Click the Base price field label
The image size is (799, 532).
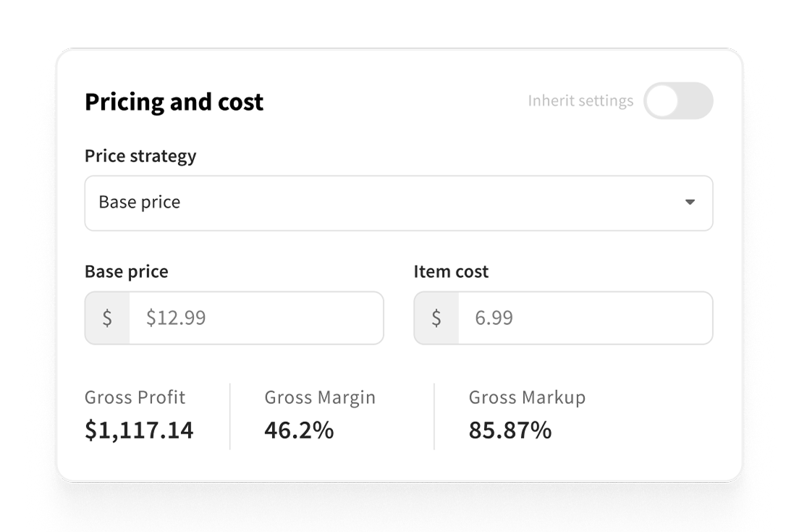(127, 271)
